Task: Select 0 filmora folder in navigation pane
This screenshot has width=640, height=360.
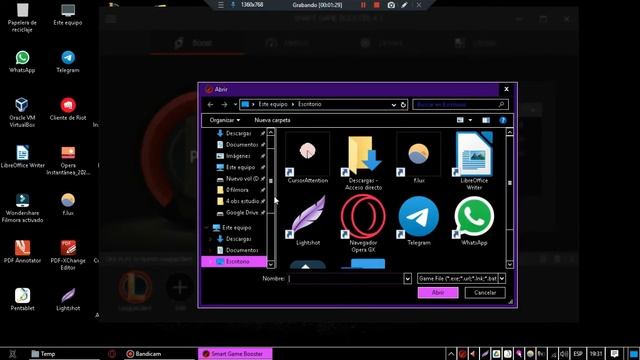Action: [x=237, y=190]
